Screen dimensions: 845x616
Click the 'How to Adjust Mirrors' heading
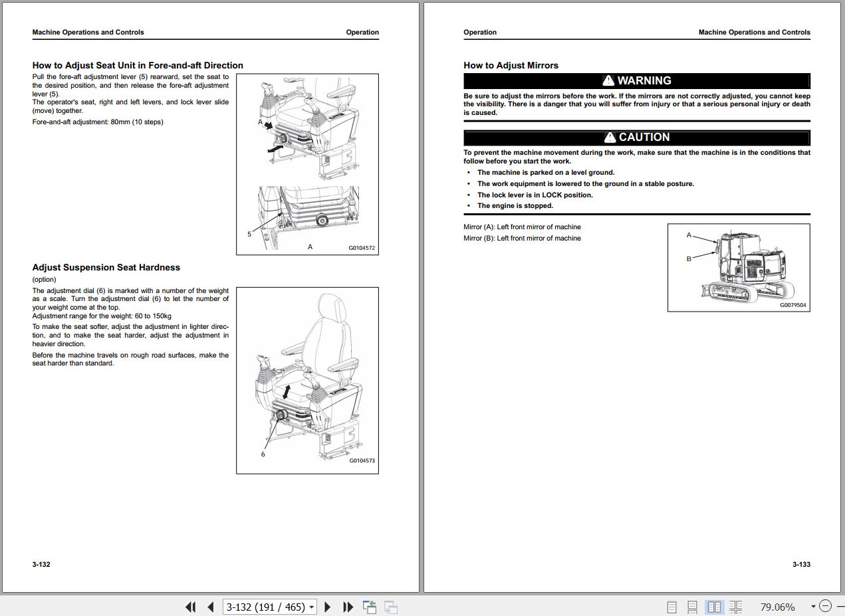tap(511, 65)
